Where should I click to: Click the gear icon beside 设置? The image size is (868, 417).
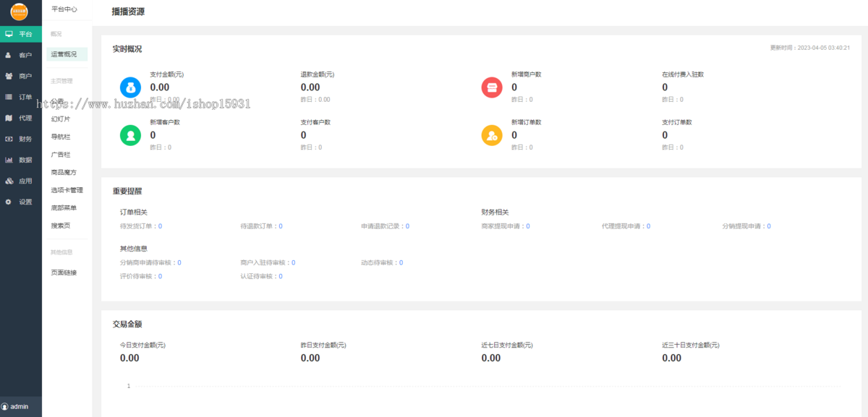point(9,202)
